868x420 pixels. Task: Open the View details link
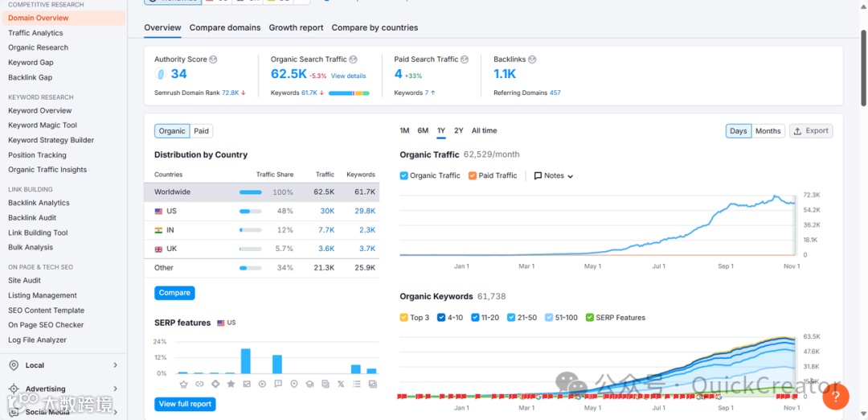(x=348, y=76)
